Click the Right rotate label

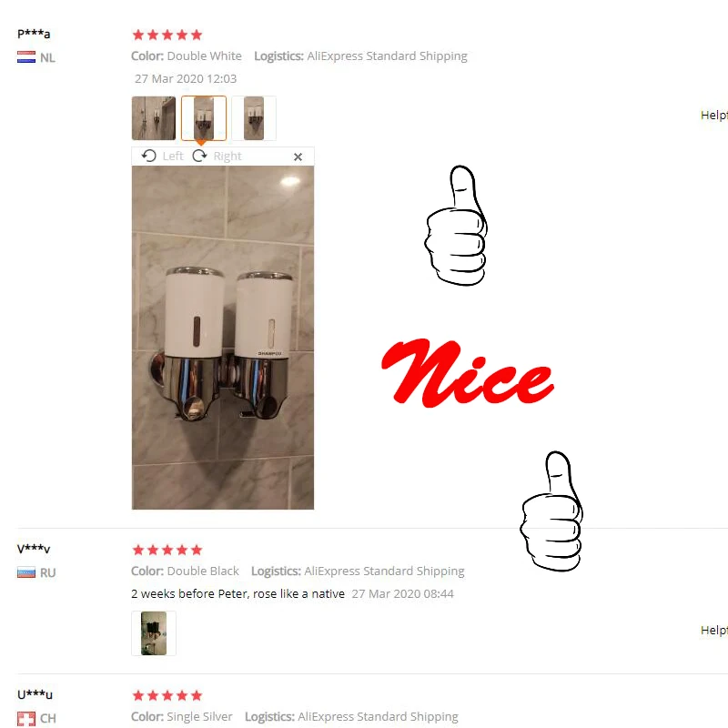227,156
